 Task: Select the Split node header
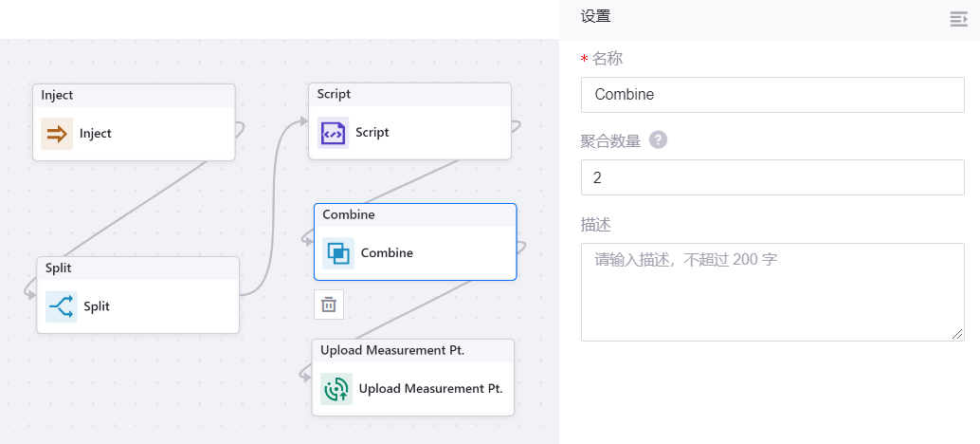(x=137, y=268)
